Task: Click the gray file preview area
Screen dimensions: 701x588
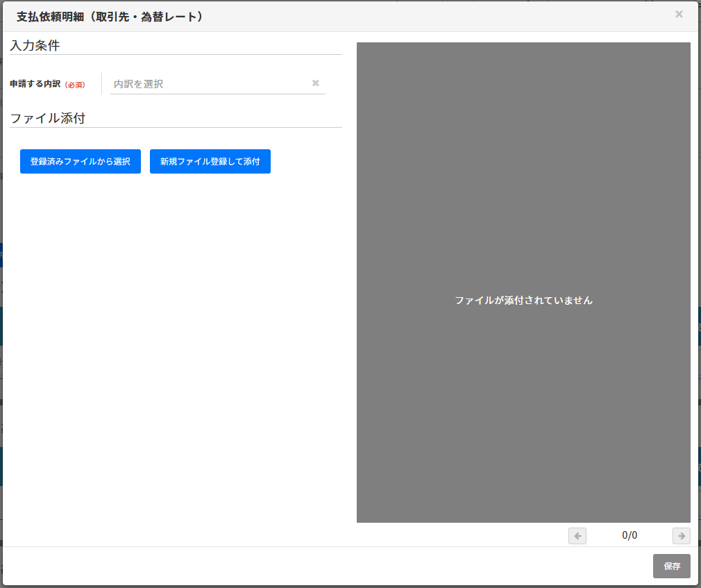Action: tap(523, 174)
